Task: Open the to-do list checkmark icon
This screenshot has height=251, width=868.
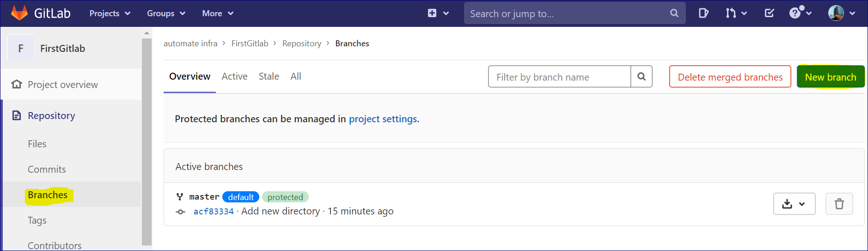Action: click(x=769, y=13)
